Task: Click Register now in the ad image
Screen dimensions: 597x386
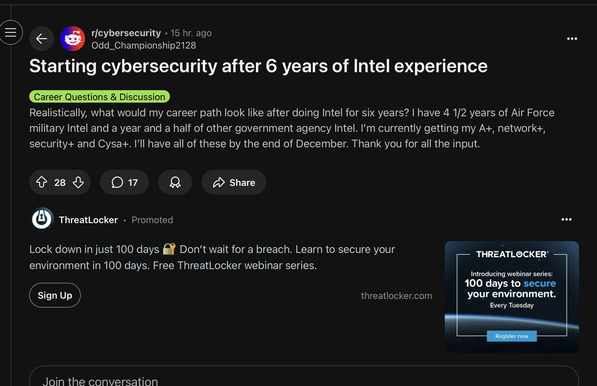Action: (x=512, y=336)
